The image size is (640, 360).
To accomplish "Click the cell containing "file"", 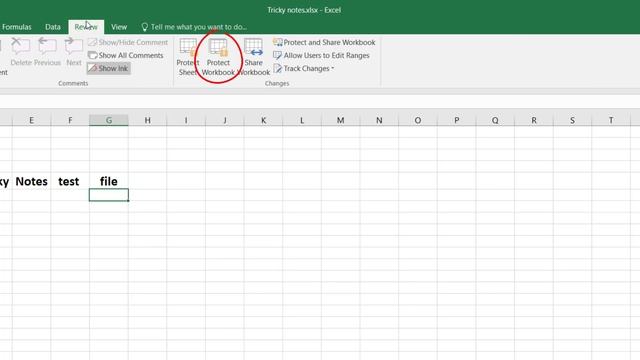I will pyautogui.click(x=109, y=181).
